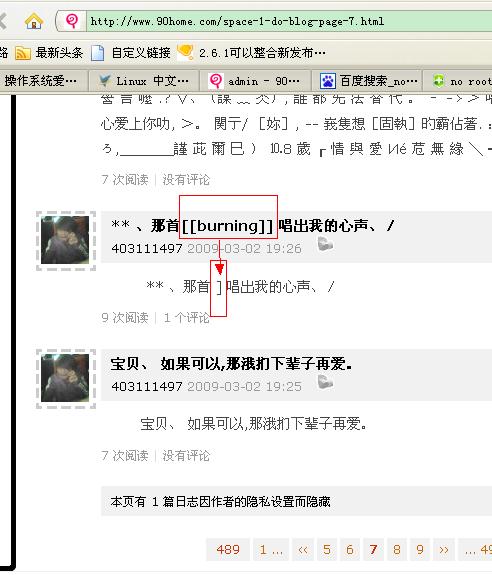Go to page 6

point(350,549)
